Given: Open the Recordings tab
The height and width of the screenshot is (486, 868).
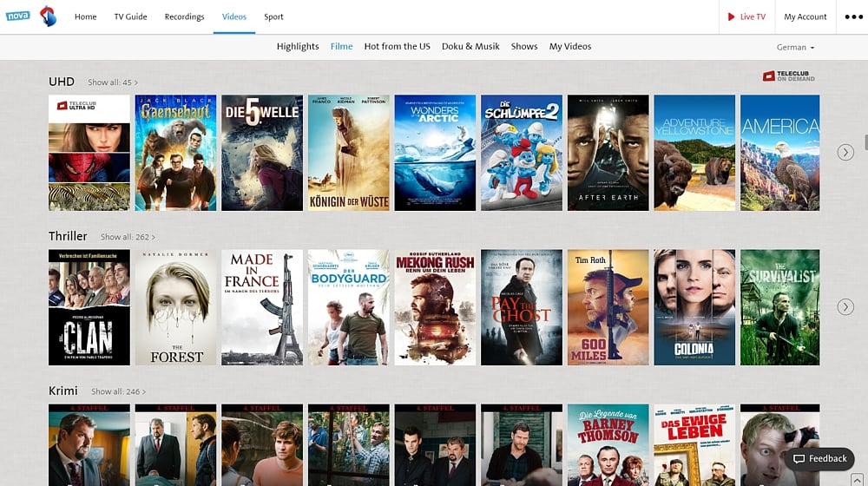Looking at the screenshot, I should (x=184, y=16).
